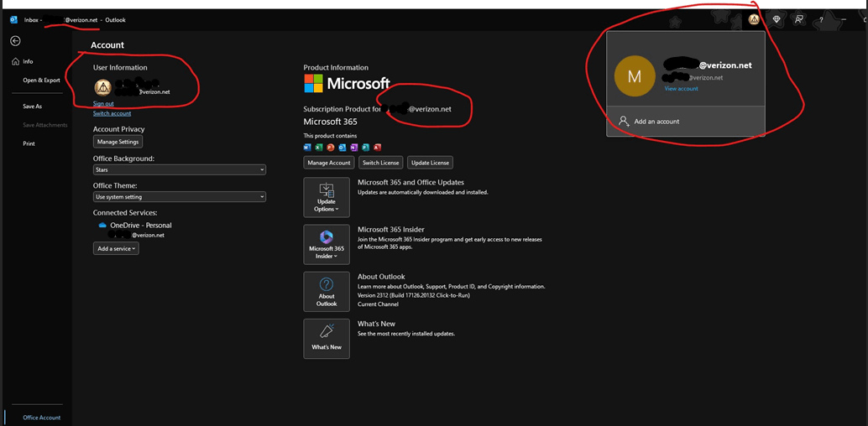Open the Update Options dropdown button
The image size is (868, 426).
327,197
